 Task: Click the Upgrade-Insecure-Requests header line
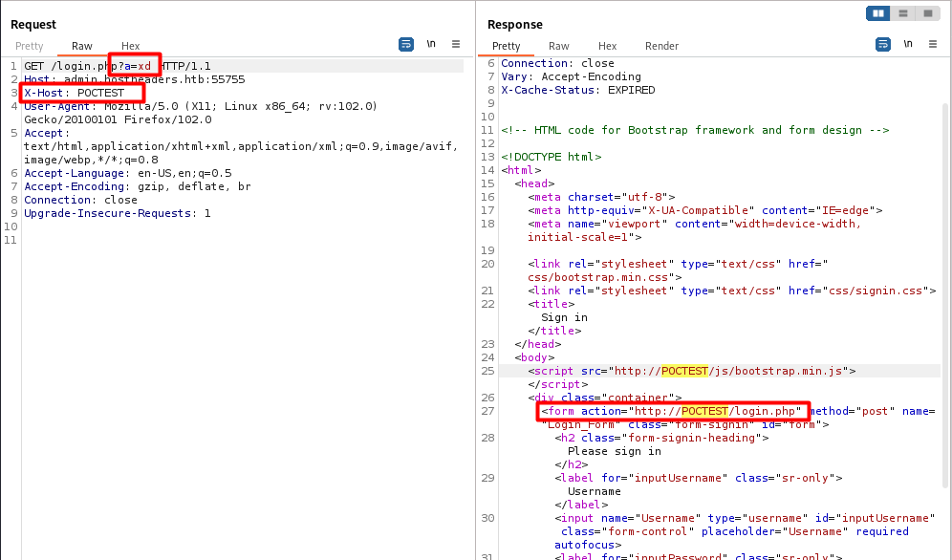[x=118, y=213]
